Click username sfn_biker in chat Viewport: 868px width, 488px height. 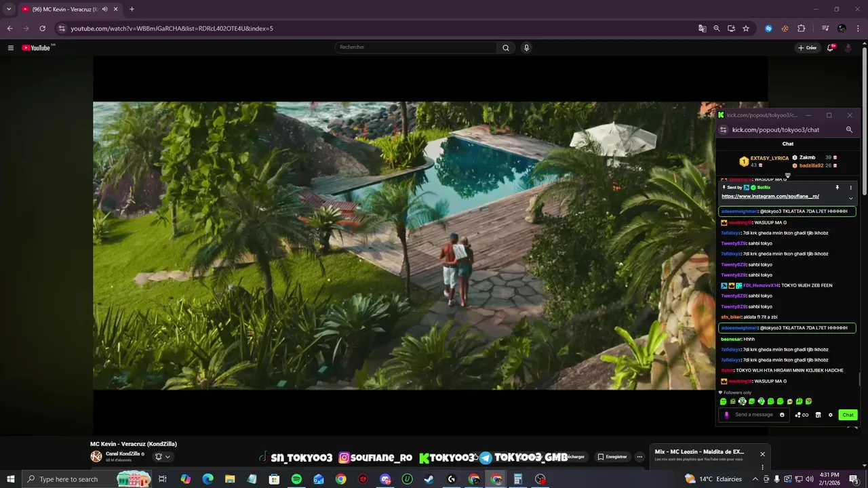pyautogui.click(x=732, y=317)
